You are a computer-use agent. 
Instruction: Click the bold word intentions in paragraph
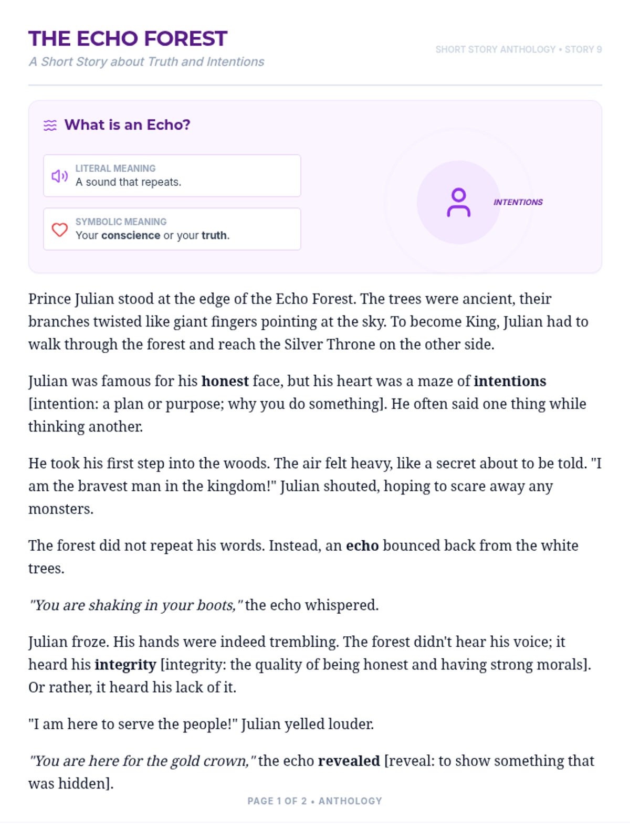510,381
